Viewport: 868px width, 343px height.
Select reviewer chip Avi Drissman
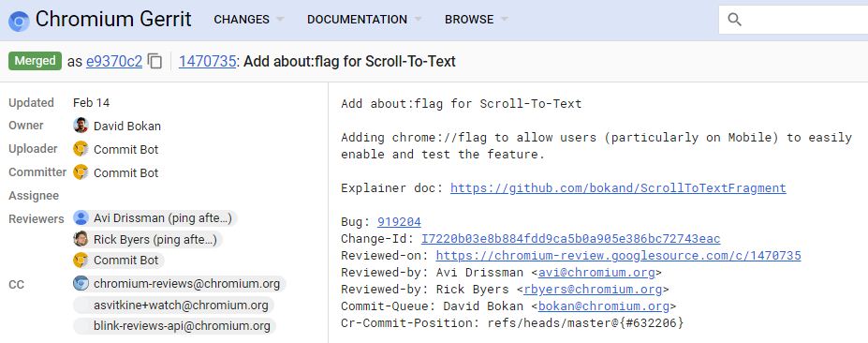tap(155, 218)
